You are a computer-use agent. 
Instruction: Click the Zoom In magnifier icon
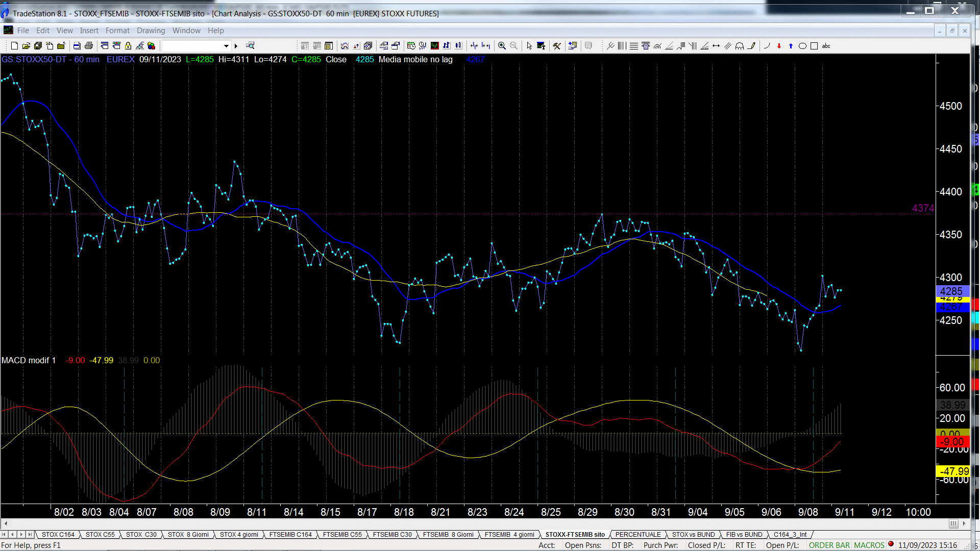tap(502, 46)
